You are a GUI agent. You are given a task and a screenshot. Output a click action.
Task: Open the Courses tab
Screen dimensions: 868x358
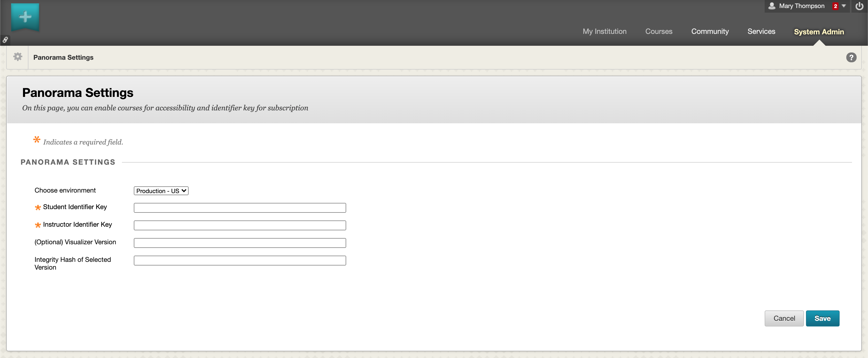click(x=658, y=31)
